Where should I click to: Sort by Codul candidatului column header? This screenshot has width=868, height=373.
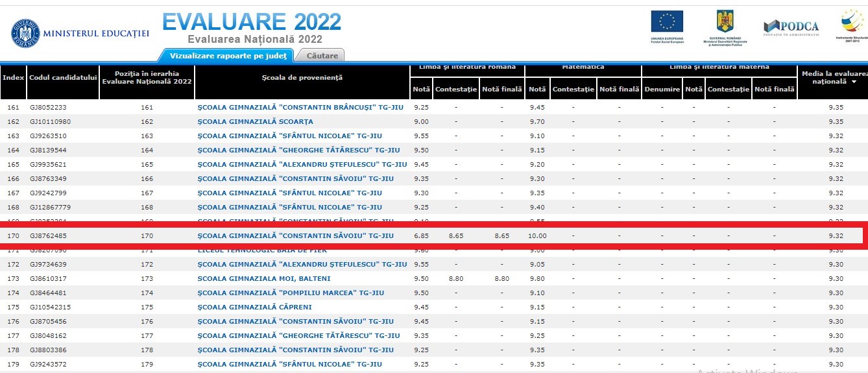pos(63,78)
